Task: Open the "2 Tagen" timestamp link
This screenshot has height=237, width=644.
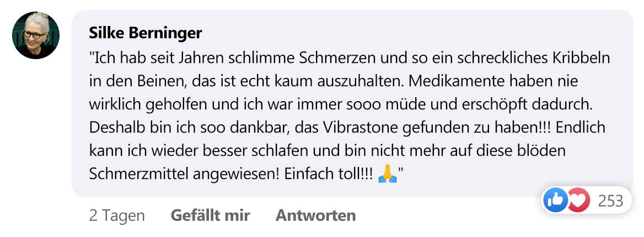Action: coord(117,215)
